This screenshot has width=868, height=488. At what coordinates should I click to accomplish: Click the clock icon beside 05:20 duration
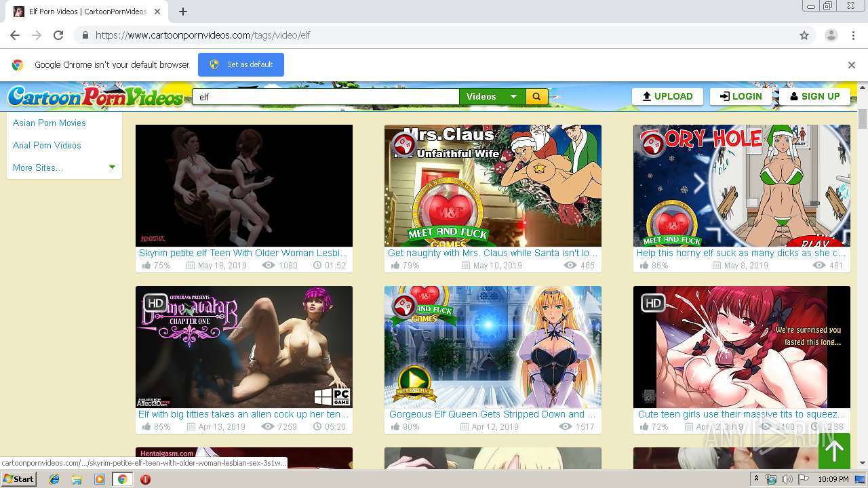point(317,427)
